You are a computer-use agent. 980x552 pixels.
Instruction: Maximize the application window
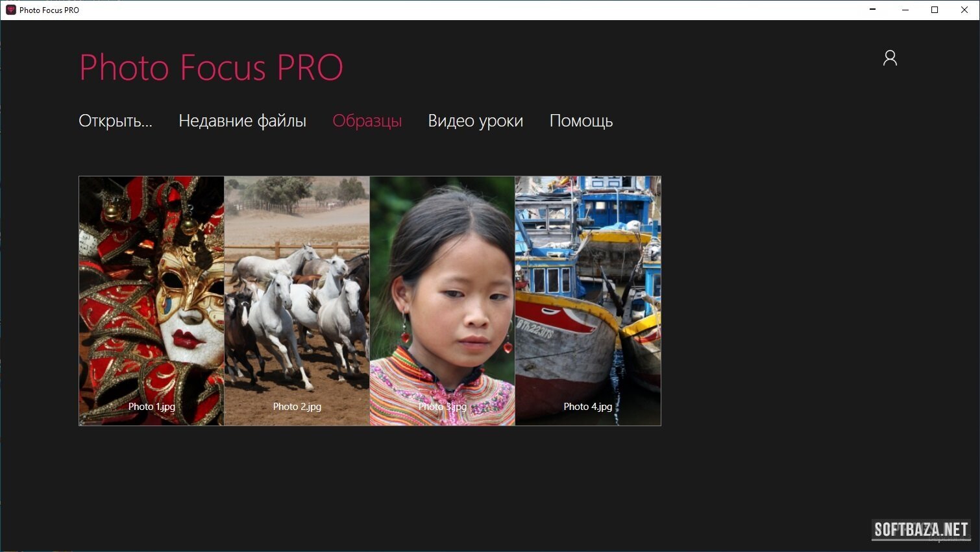click(935, 10)
